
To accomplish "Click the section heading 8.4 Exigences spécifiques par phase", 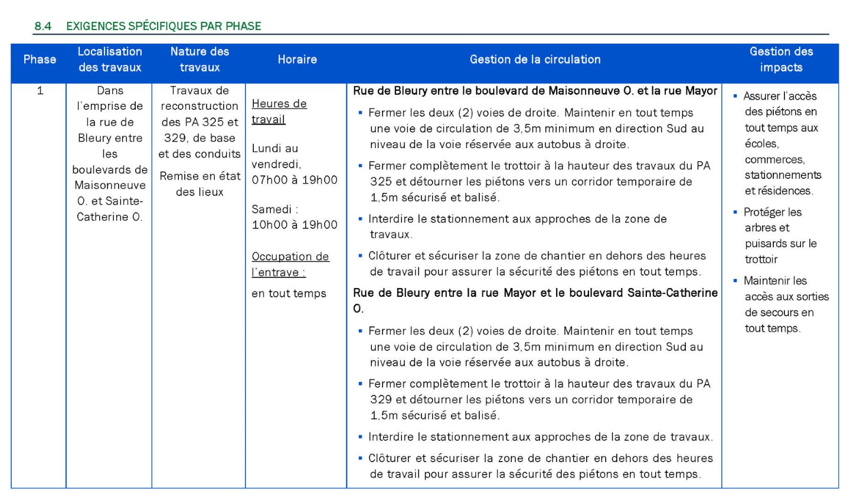I will click(x=148, y=26).
